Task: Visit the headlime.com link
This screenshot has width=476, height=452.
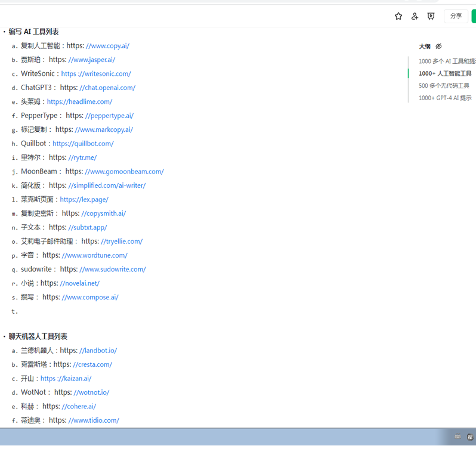Action: (79, 102)
